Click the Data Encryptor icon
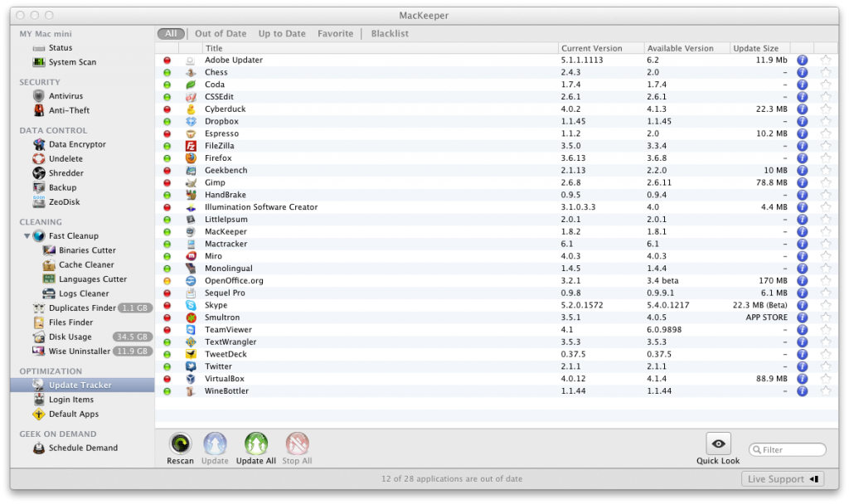The height and width of the screenshot is (504, 849). pos(38,144)
